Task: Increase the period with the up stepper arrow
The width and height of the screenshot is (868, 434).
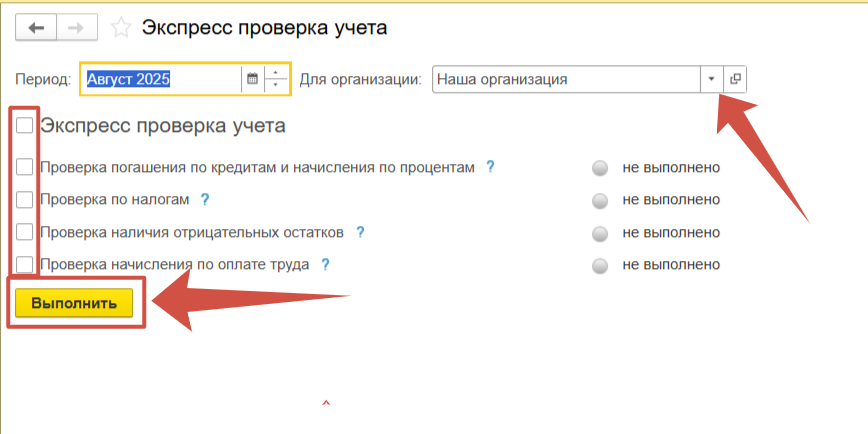Action: point(276,73)
